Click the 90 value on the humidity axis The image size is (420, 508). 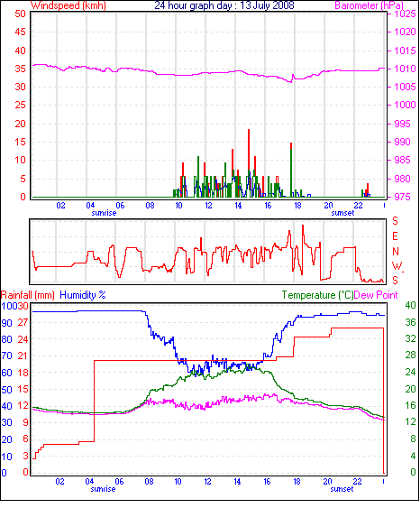coord(7,323)
